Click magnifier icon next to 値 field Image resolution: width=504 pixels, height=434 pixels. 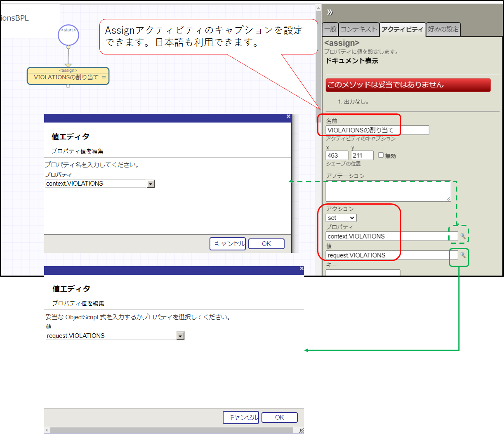pyautogui.click(x=463, y=255)
